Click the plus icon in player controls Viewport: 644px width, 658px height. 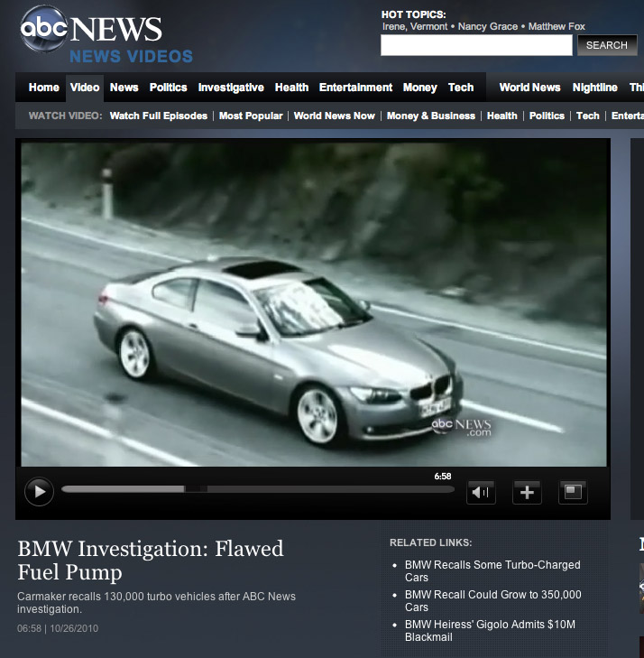tap(527, 492)
